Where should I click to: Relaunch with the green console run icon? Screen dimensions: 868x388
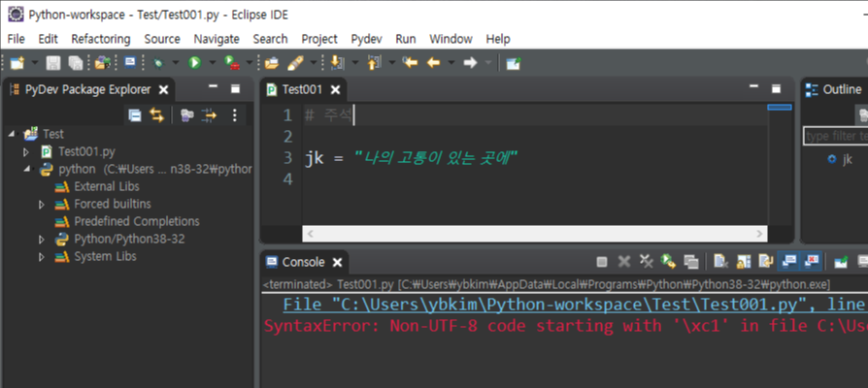[668, 262]
